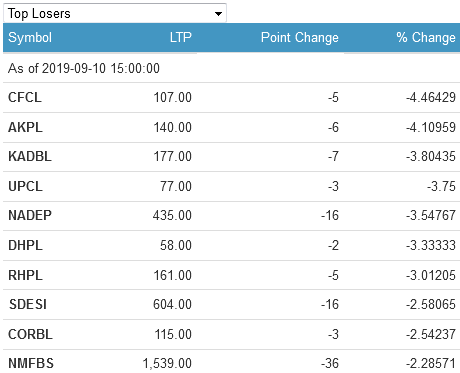Open the UPCL stock row
This screenshot has width=460, height=373.
pos(231,186)
